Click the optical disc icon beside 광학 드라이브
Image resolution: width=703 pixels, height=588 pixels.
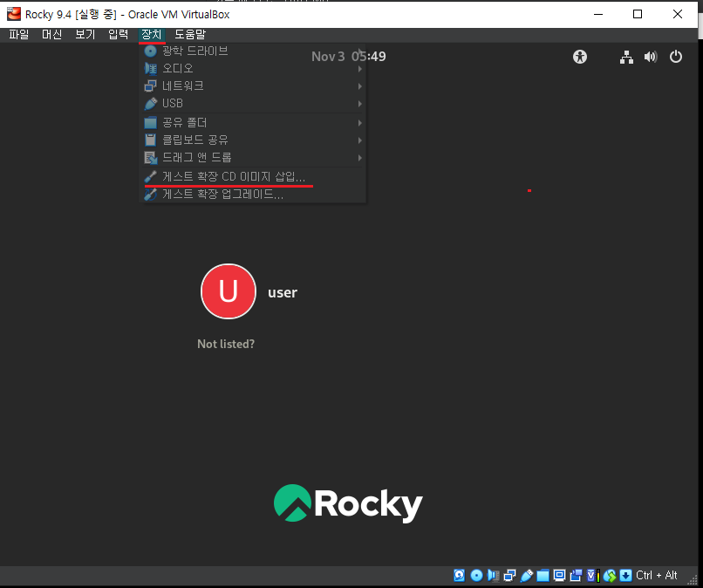tap(151, 51)
